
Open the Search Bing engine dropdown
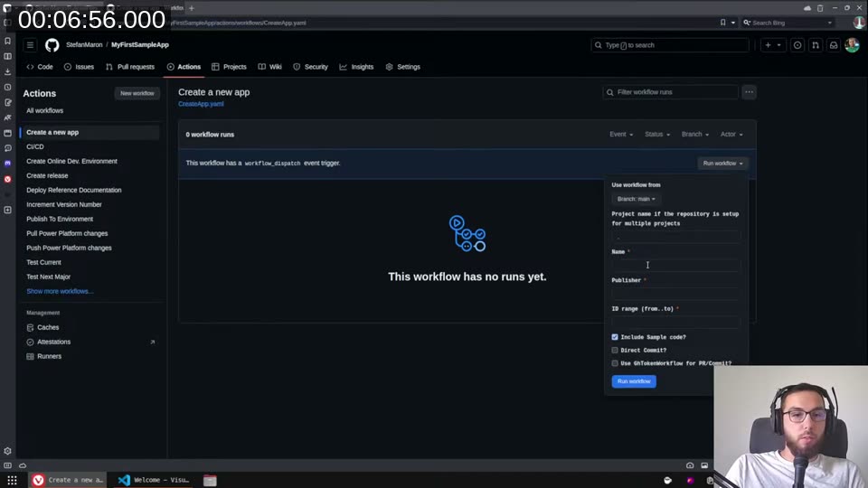pos(829,23)
